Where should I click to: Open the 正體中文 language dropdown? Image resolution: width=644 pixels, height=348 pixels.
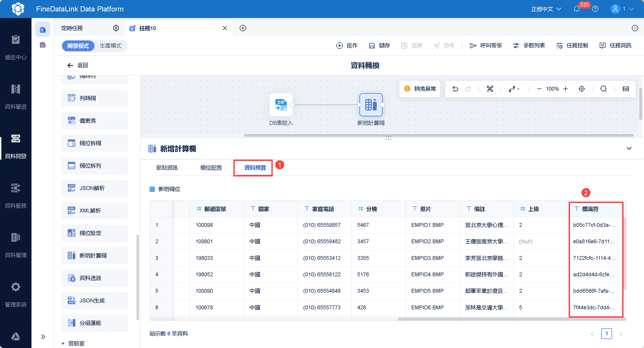tap(546, 9)
